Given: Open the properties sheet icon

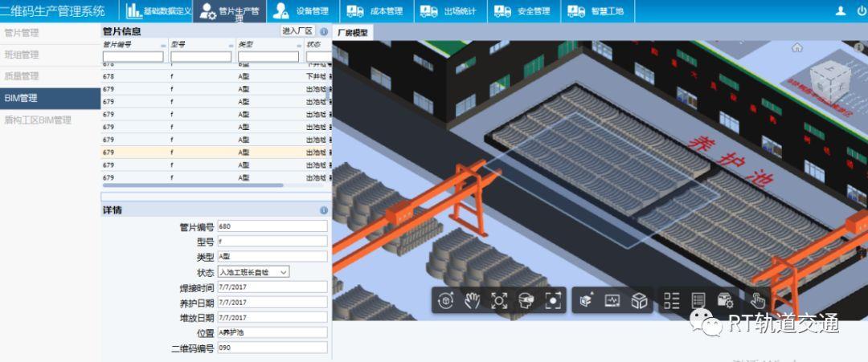Looking at the screenshot, I should coord(698,300).
